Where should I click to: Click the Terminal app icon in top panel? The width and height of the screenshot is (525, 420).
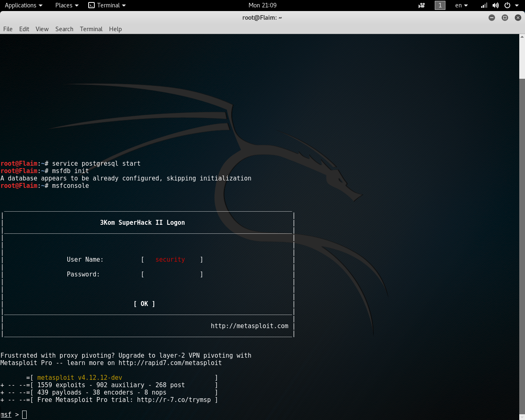click(x=91, y=5)
